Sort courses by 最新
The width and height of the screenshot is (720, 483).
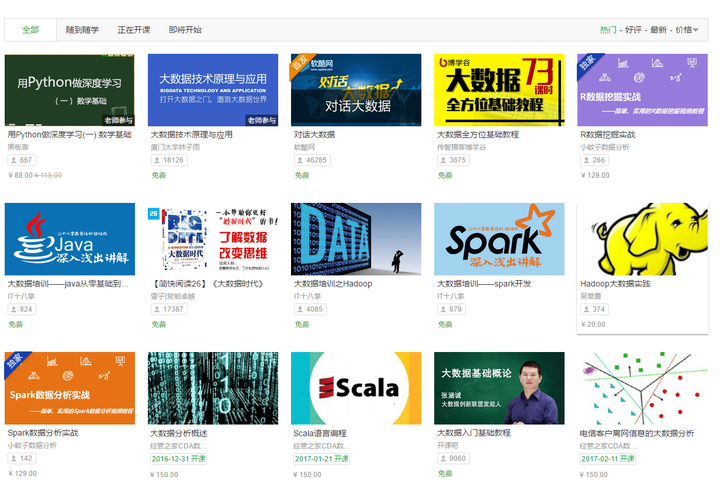[x=658, y=30]
